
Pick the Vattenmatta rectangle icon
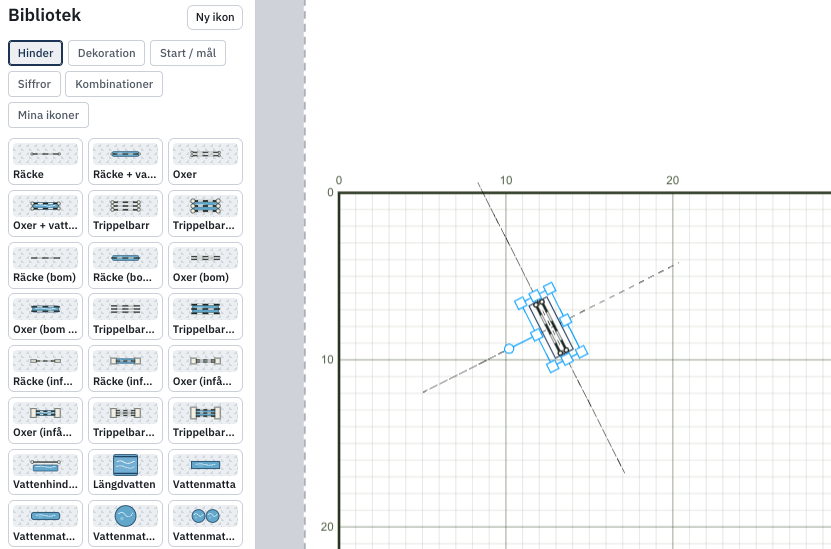[x=206, y=472]
